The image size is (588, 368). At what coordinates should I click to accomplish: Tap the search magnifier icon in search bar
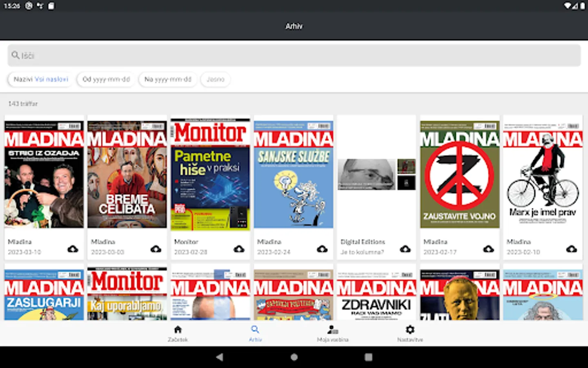[16, 55]
